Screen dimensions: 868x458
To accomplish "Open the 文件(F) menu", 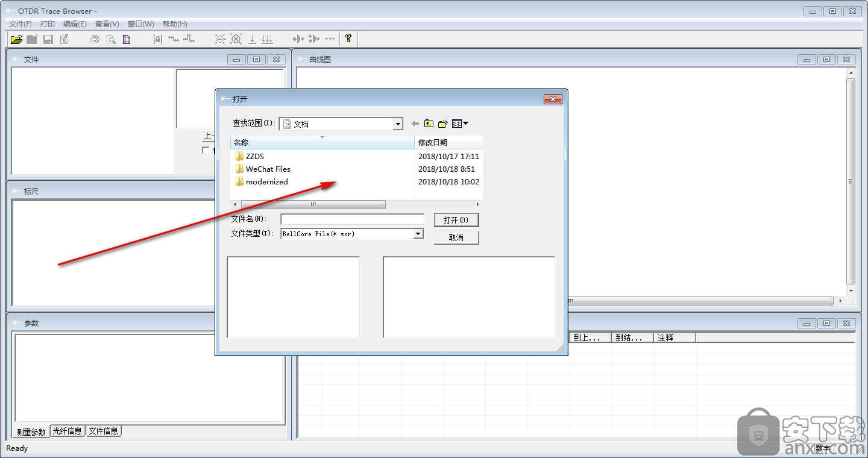I will (x=20, y=24).
